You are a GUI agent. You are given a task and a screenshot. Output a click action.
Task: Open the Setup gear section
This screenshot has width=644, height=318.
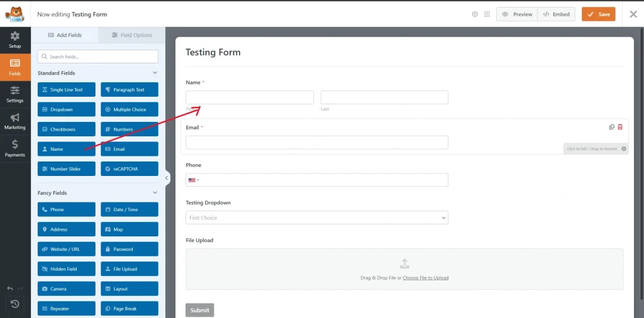(x=15, y=40)
